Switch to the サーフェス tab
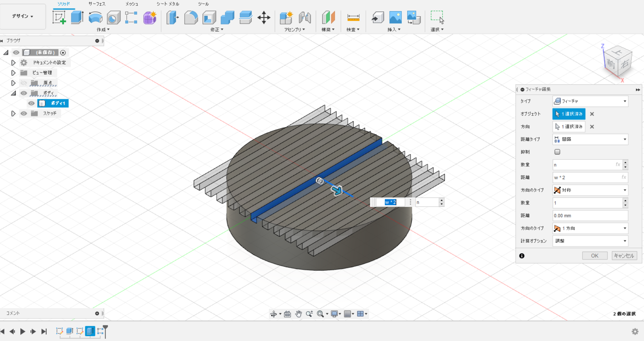 point(97,4)
